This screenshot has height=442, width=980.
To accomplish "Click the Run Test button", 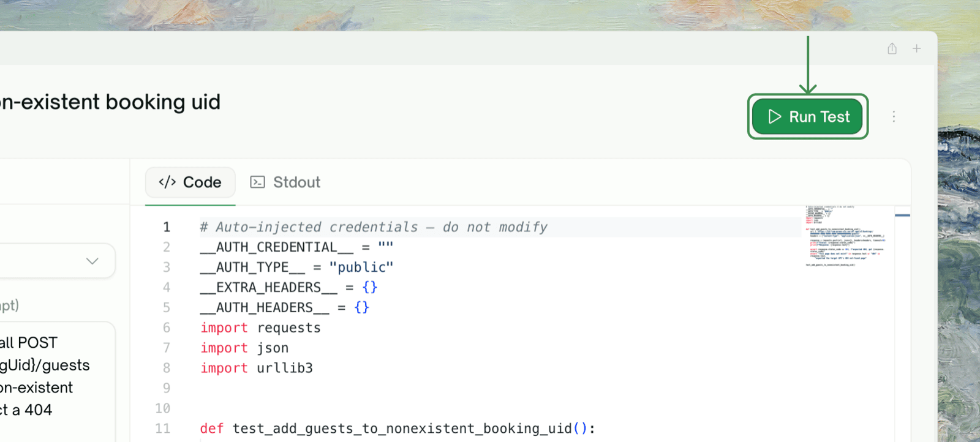I will 807,116.
